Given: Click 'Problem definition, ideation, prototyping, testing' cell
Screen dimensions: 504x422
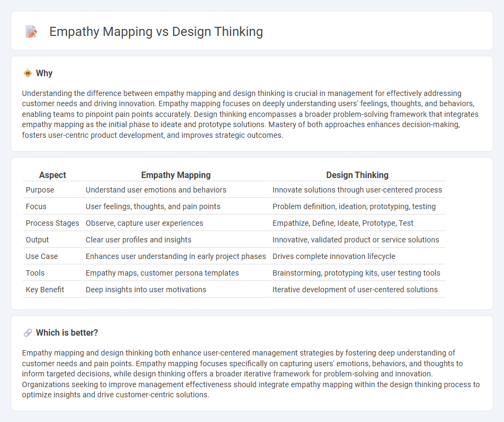Looking at the screenshot, I should [x=354, y=206].
